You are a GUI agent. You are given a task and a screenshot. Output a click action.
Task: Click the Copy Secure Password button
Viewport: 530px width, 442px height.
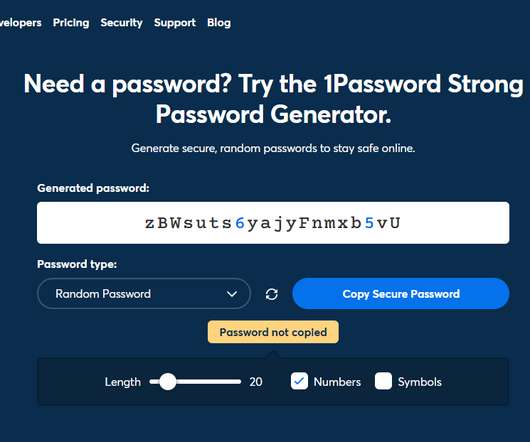coord(401,294)
